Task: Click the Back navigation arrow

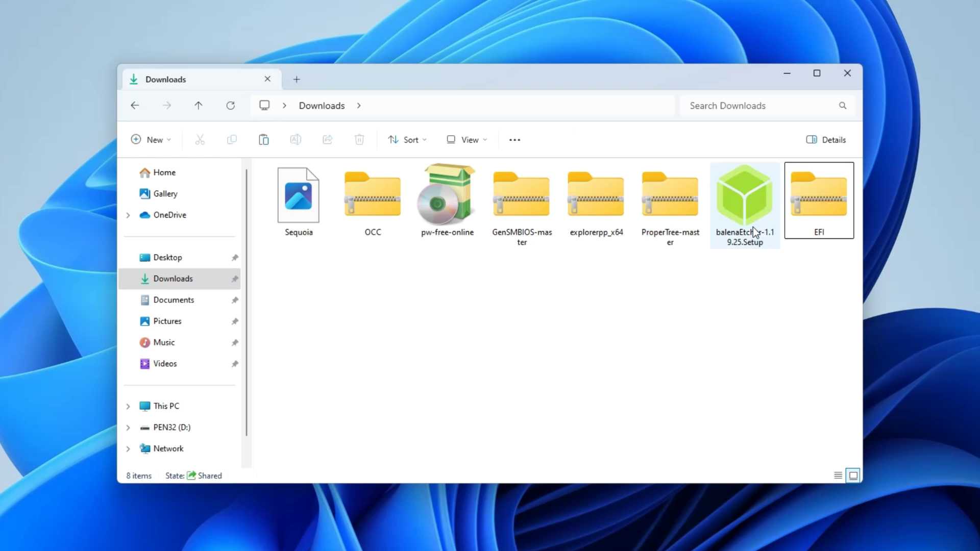Action: pos(135,106)
